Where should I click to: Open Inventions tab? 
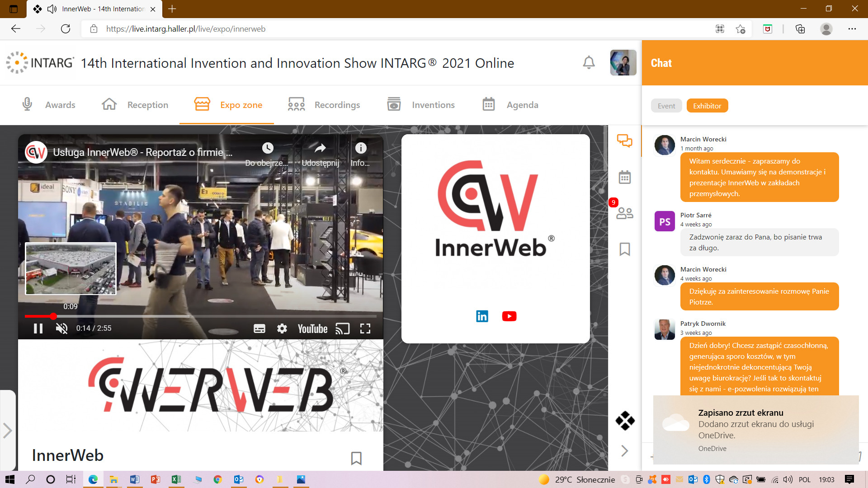tap(421, 105)
